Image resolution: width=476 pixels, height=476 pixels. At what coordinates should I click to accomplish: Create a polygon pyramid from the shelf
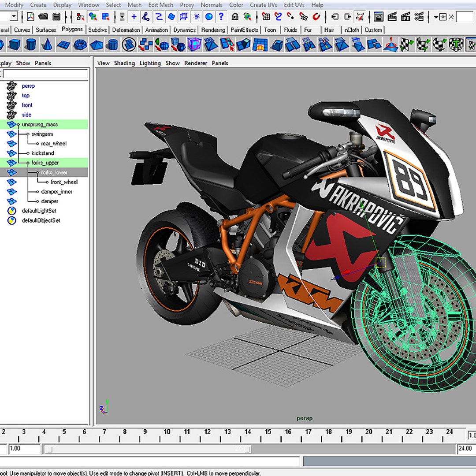97,45
